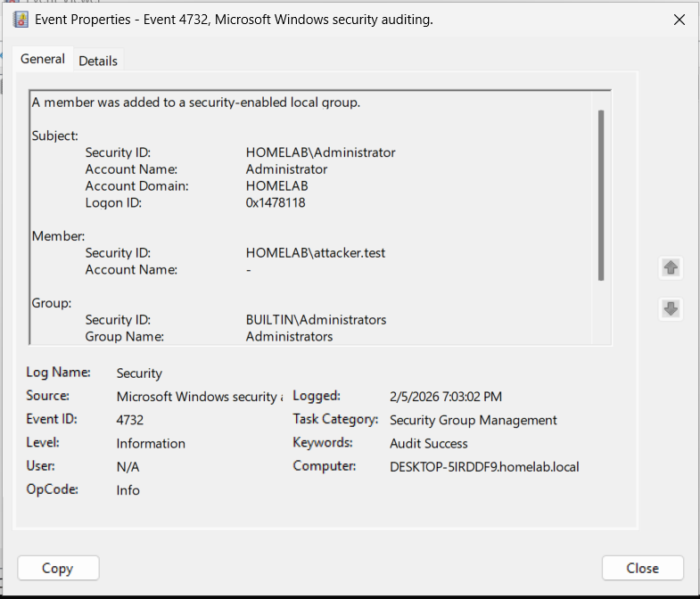700x599 pixels.
Task: Select the General tab
Action: (x=43, y=59)
